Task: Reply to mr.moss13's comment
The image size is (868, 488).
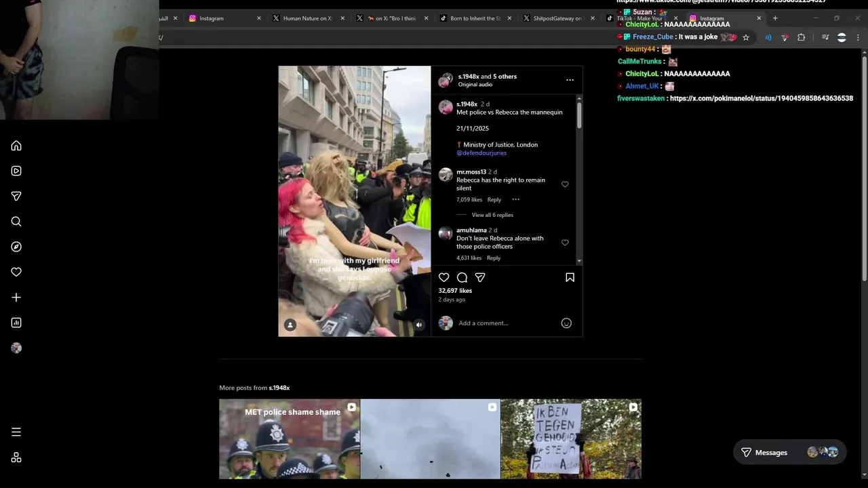Action: (x=494, y=200)
